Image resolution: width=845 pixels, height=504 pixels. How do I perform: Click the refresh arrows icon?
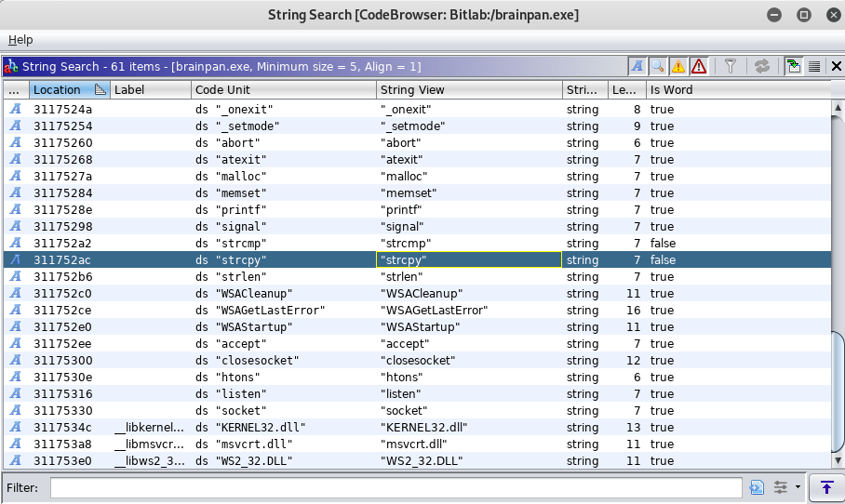[x=762, y=66]
